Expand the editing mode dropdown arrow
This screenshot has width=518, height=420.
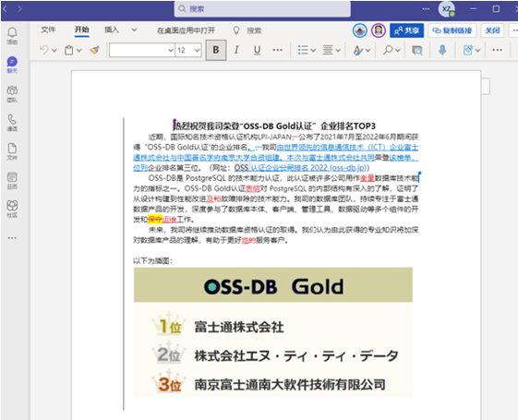point(477,51)
